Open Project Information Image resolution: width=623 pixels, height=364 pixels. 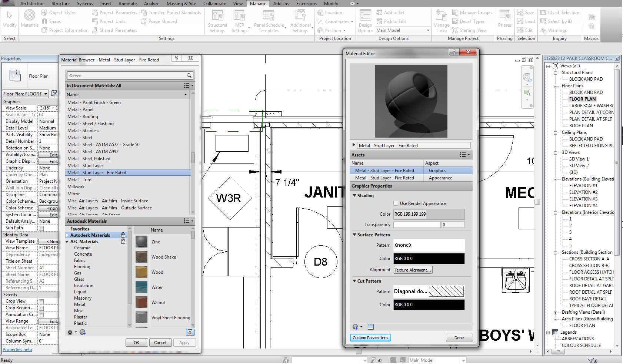(65, 30)
